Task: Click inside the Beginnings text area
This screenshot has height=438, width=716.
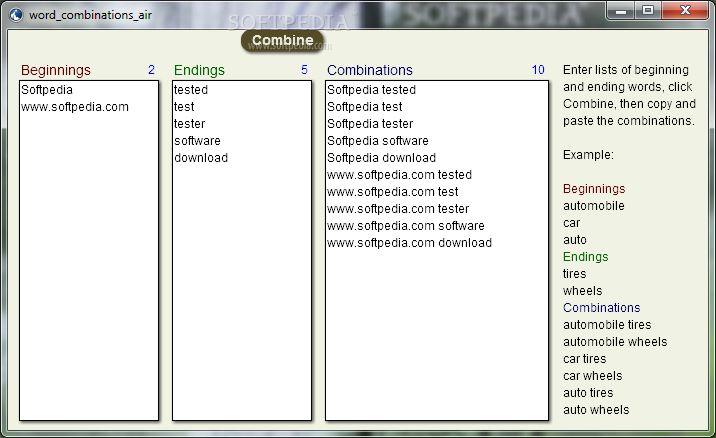Action: click(89, 250)
